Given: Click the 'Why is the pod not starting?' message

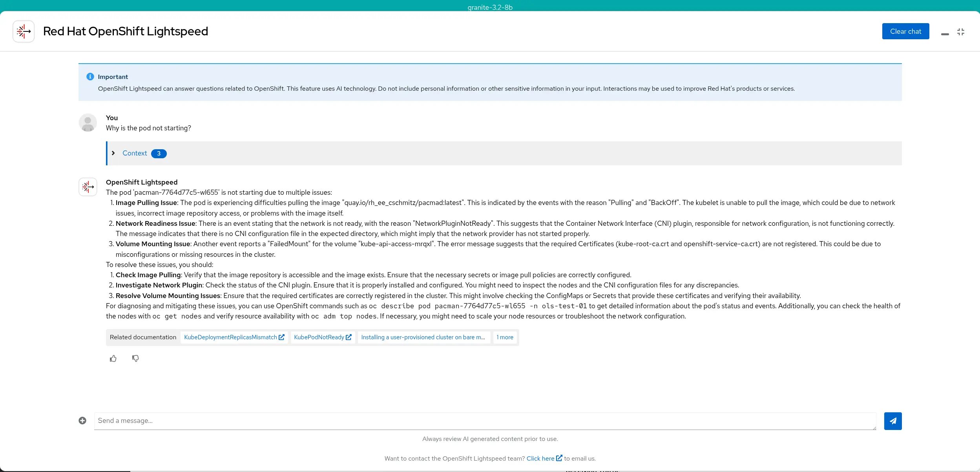Looking at the screenshot, I should pyautogui.click(x=148, y=128).
